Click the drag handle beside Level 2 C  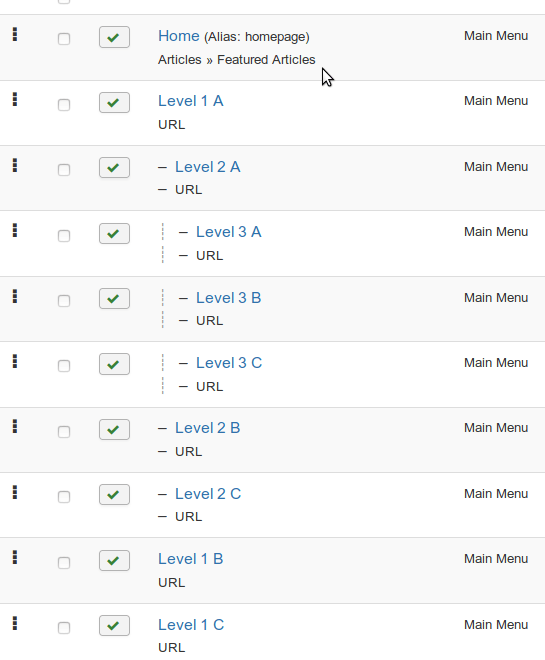pyautogui.click(x=15, y=492)
